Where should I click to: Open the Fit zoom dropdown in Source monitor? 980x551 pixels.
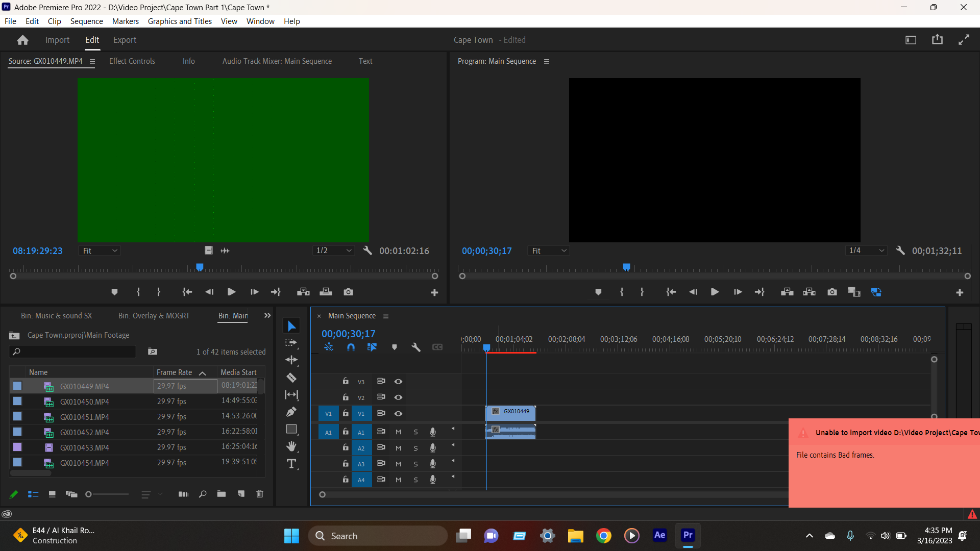99,251
